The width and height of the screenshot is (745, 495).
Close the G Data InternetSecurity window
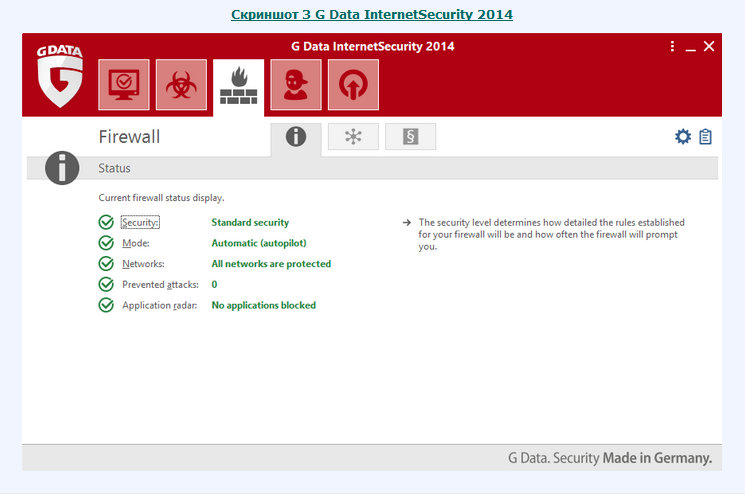point(709,46)
